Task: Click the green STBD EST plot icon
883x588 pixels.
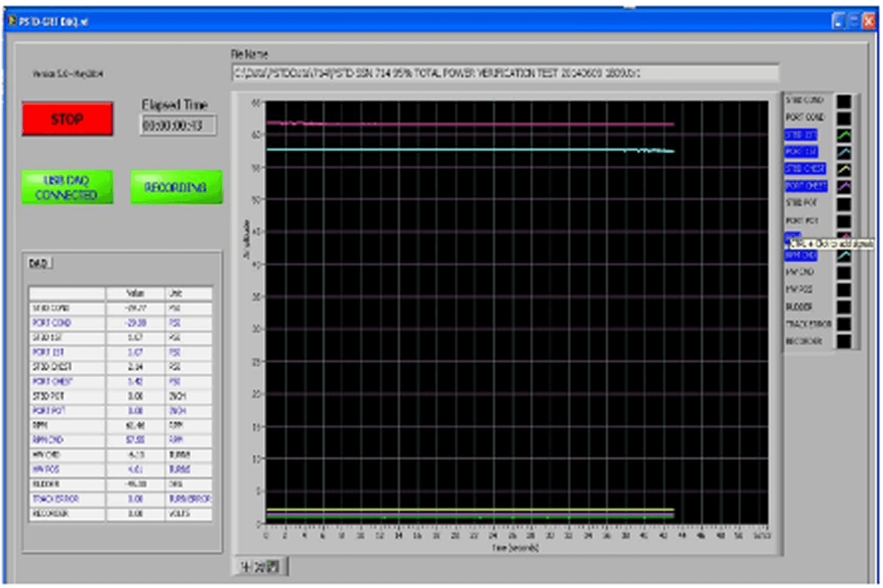Action: tap(843, 135)
